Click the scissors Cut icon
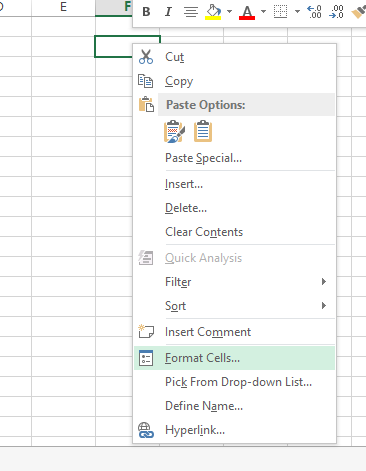 point(146,57)
